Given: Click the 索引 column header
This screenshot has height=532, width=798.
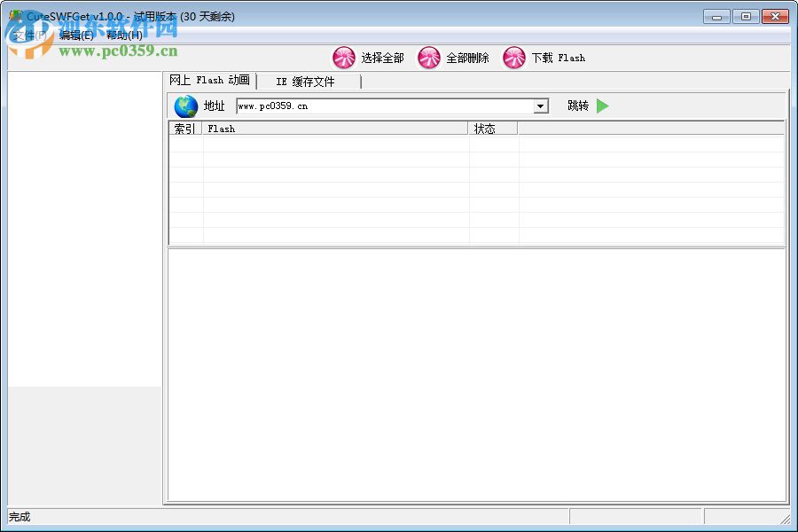Looking at the screenshot, I should click(x=184, y=128).
